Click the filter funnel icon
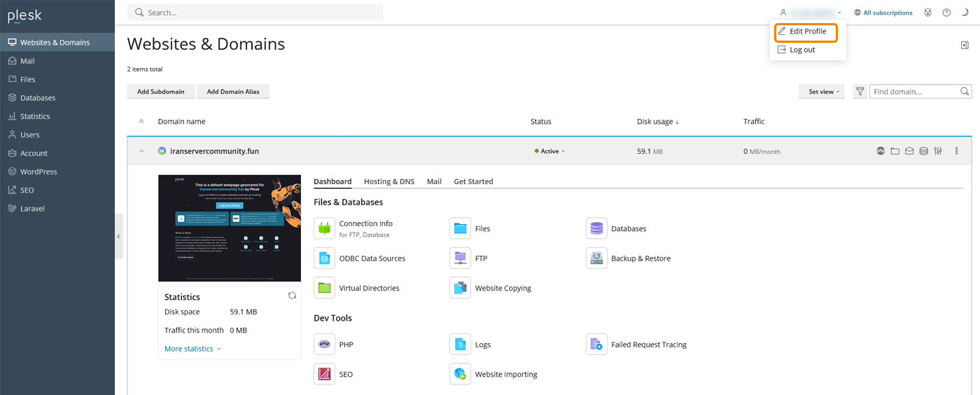This screenshot has width=980, height=395. 860,92
